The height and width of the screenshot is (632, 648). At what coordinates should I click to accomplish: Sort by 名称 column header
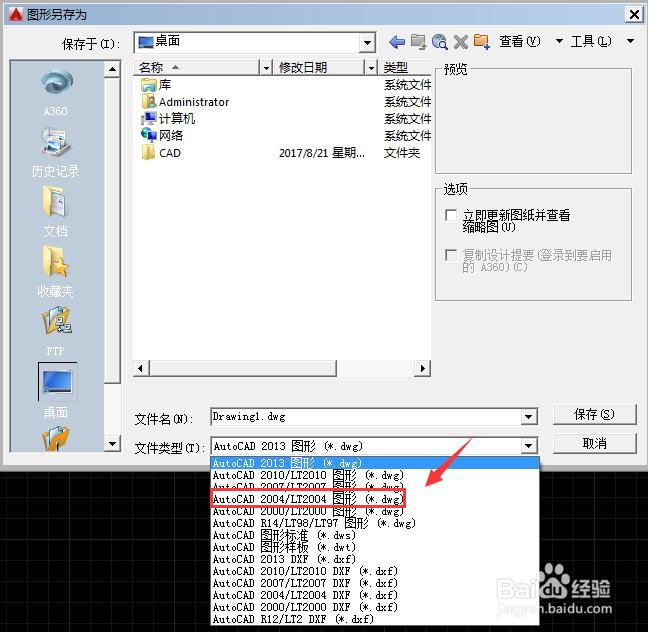click(198, 67)
